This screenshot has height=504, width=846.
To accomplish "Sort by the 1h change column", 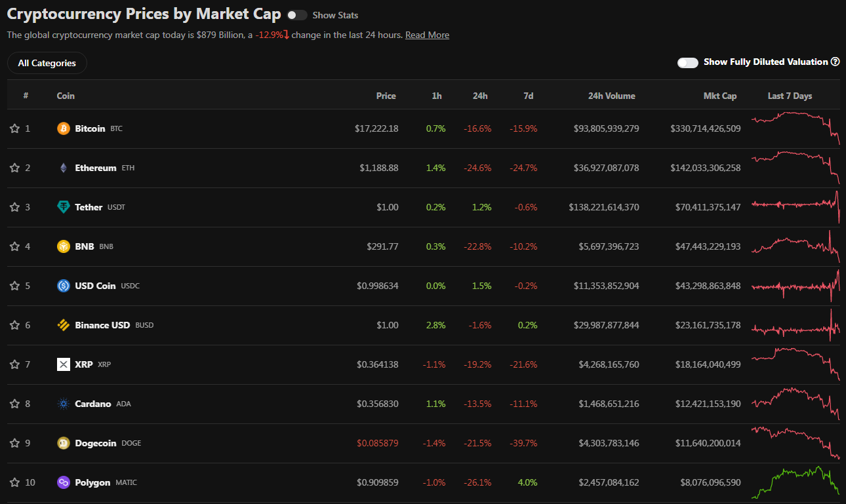I will pos(437,96).
